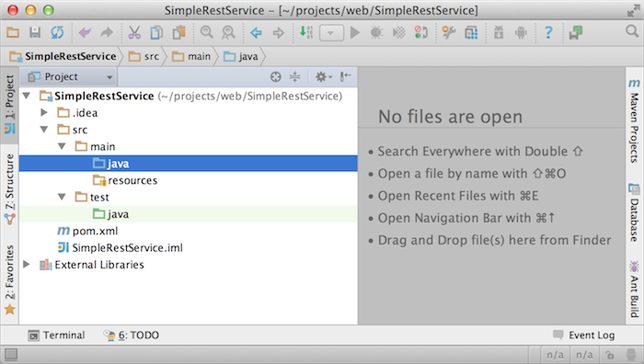Click the Find magnifier toolbar icon
Image resolution: width=644 pixels, height=364 pixels.
(x=207, y=32)
